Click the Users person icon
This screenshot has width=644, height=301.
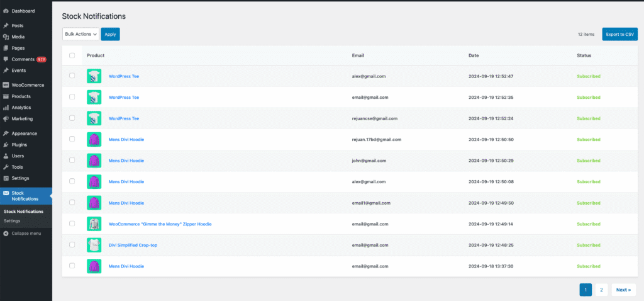coord(6,156)
